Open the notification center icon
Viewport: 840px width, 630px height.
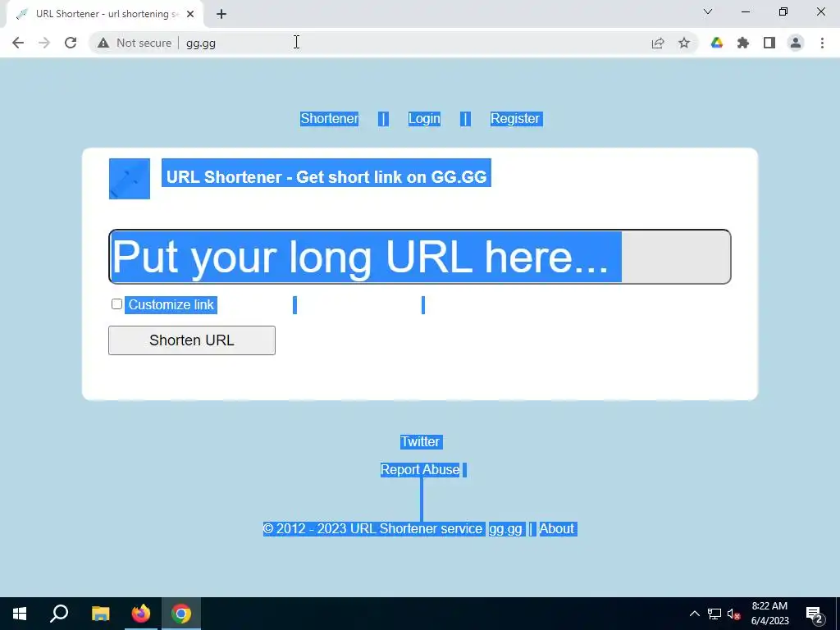pyautogui.click(x=815, y=614)
